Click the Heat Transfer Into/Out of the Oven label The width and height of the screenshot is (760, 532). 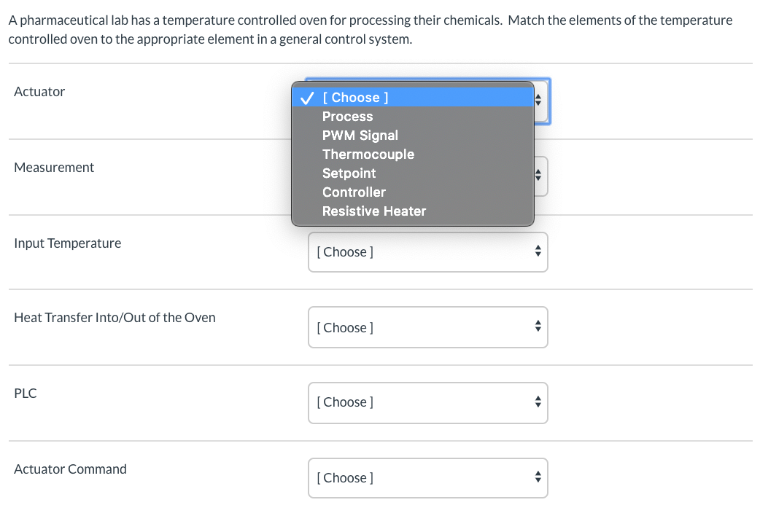click(x=115, y=318)
